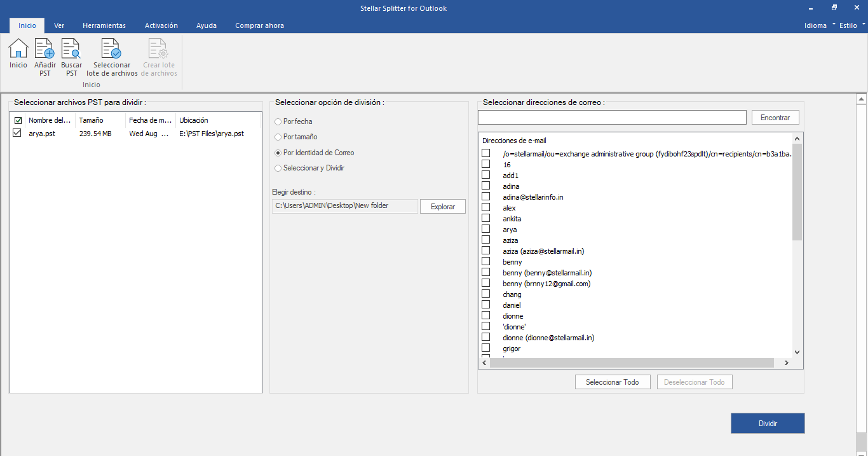The height and width of the screenshot is (456, 868).
Task: Uncheck the arya.pst file checkbox
Action: click(17, 133)
